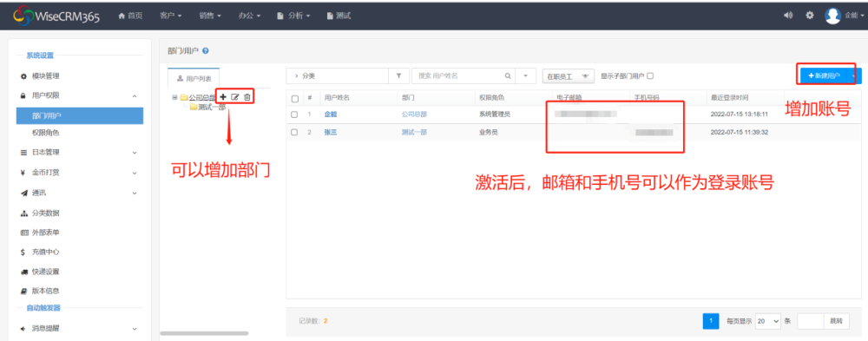Screen dimensions: 868x341
Task: Click the 权限角色 column header
Action: point(491,98)
